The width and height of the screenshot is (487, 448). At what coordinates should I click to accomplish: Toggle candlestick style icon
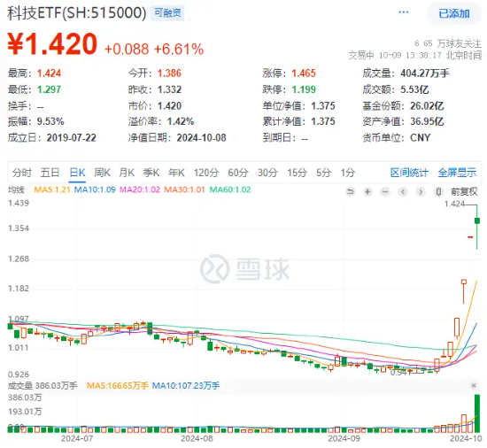(438, 192)
